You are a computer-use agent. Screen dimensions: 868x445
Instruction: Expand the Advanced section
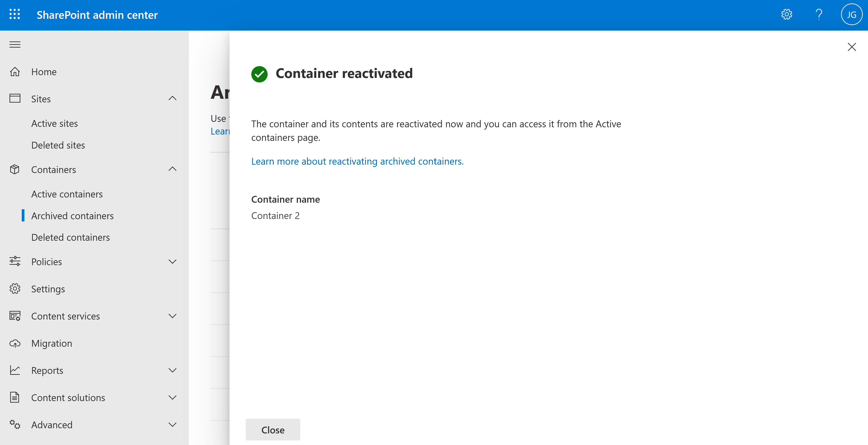tap(173, 424)
